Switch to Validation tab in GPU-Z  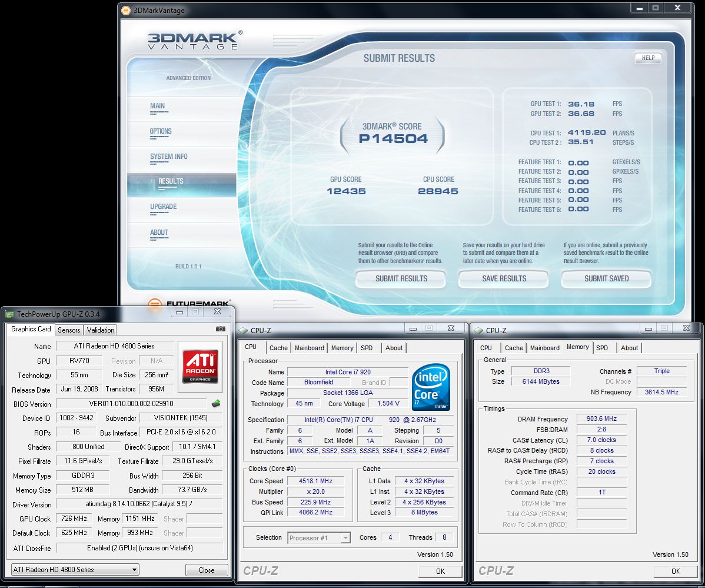point(100,330)
